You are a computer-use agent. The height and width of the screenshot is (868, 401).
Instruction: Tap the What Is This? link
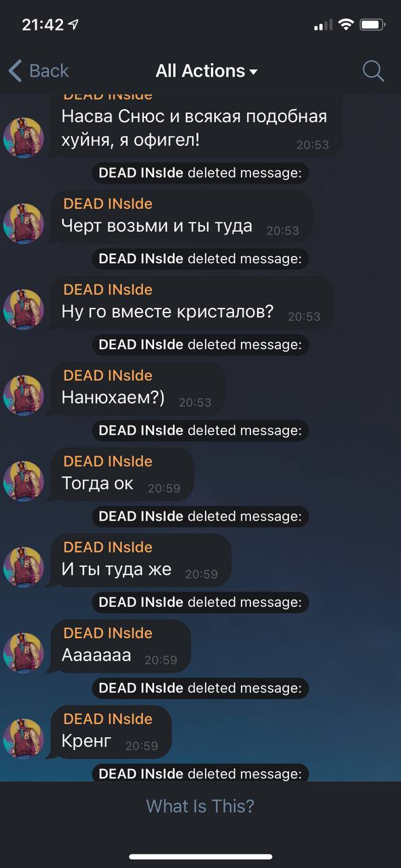(x=200, y=806)
